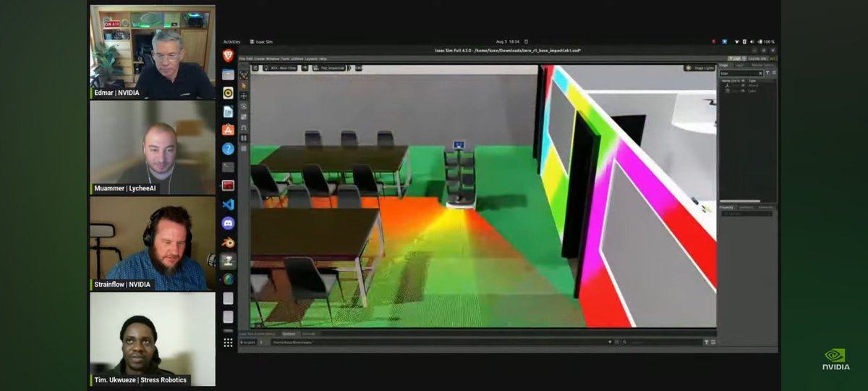Screen dimensions: 868x391
Task: Open the Show Applications grid
Action: pyautogui.click(x=228, y=342)
